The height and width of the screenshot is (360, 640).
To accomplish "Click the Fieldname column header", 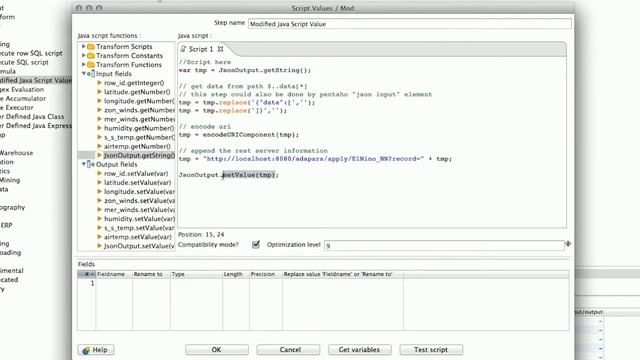I will (114, 274).
